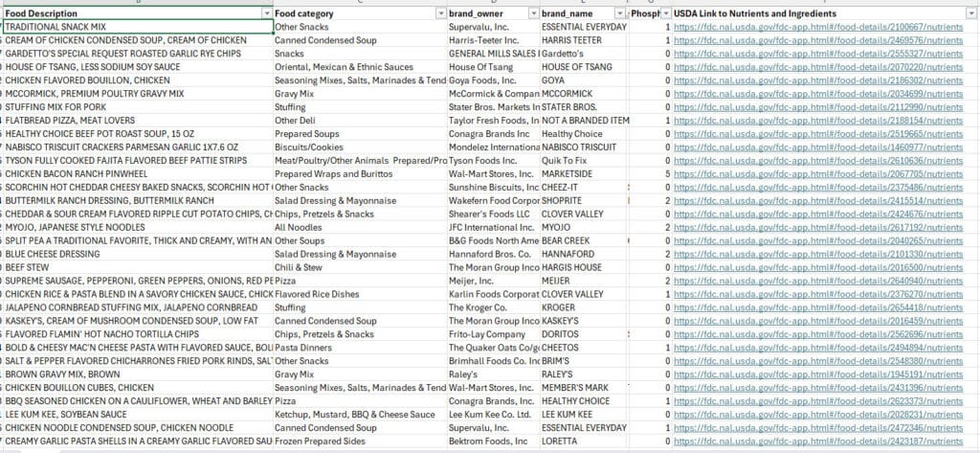Select the brand_name header cell
The height and width of the screenshot is (453, 980).
[583, 13]
